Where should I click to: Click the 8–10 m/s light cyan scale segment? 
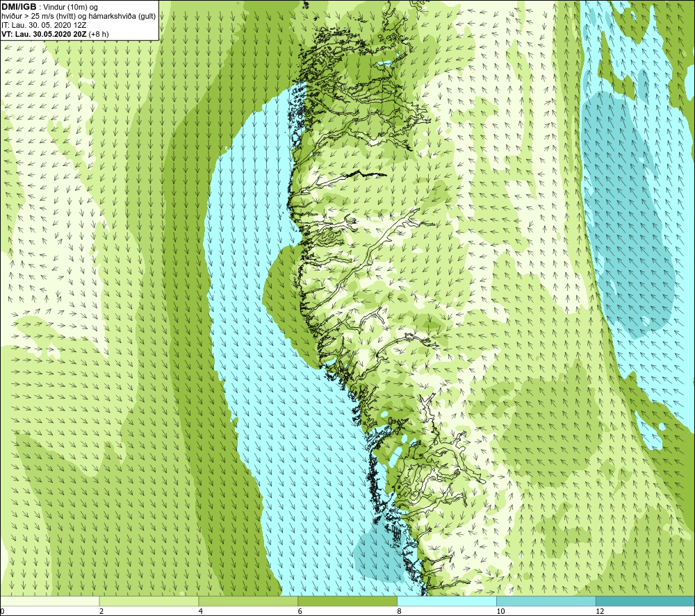(x=447, y=601)
